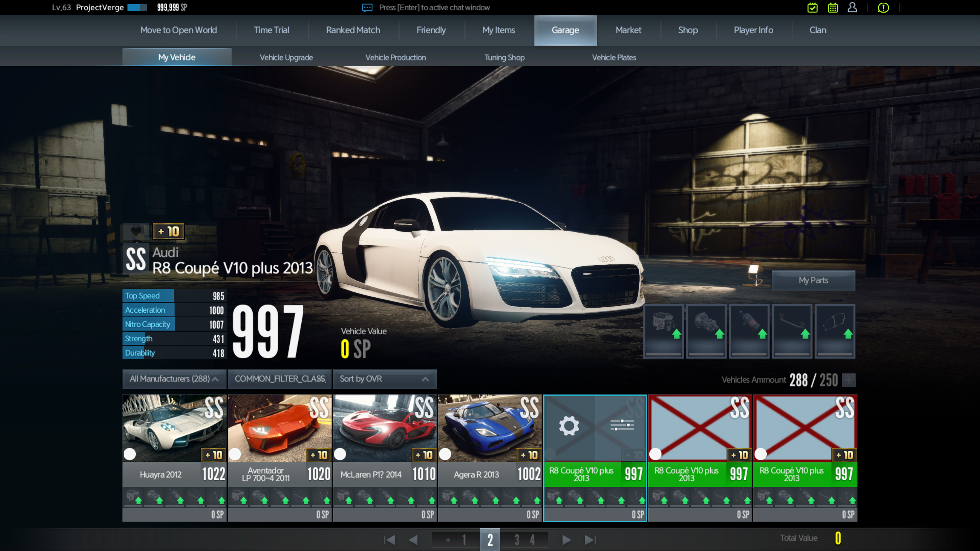Open the Market menu
Image resolution: width=980 pixels, height=551 pixels.
click(628, 30)
